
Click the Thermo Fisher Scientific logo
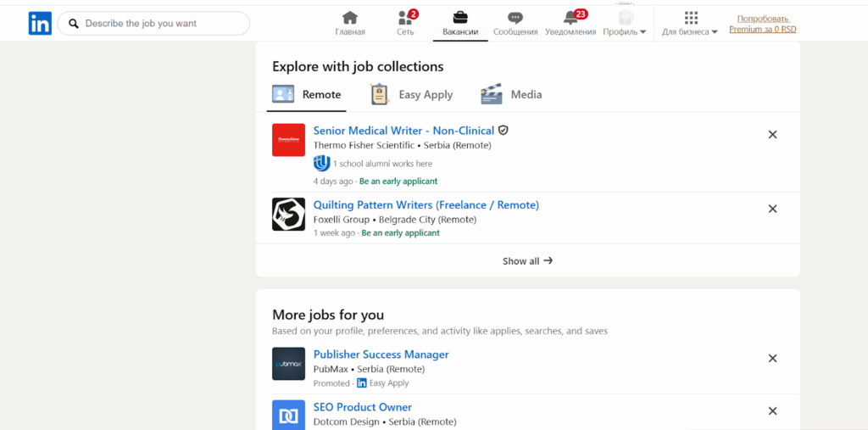click(x=288, y=140)
